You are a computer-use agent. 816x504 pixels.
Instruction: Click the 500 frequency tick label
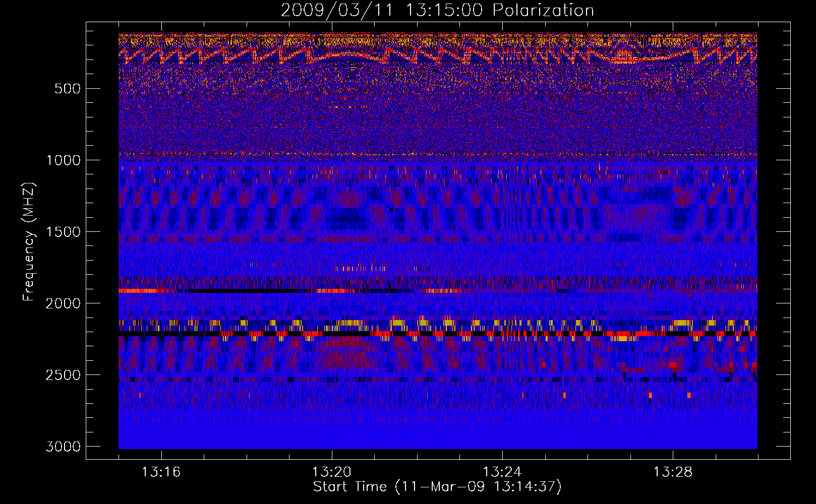point(67,89)
